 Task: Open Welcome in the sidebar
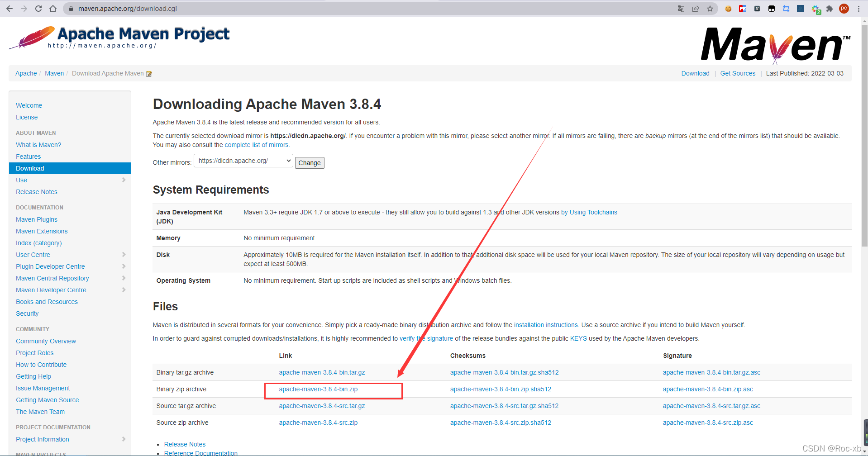[29, 105]
